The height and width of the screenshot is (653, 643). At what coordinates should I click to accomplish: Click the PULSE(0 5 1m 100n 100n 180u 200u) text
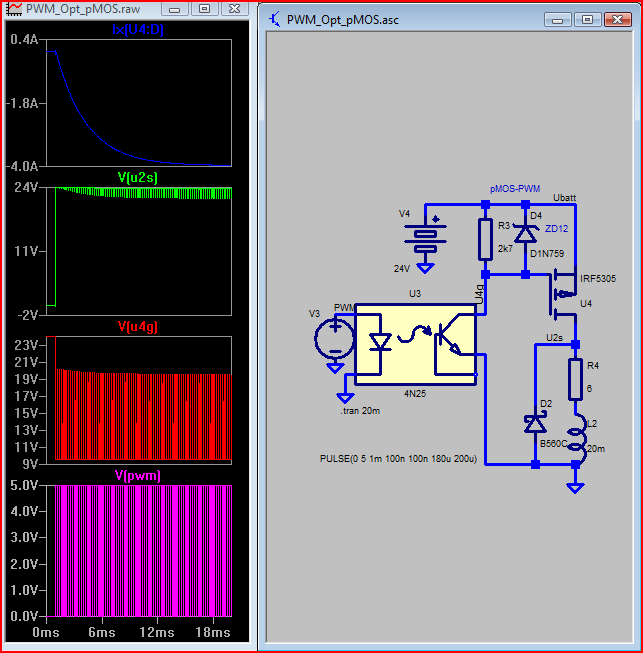(398, 459)
